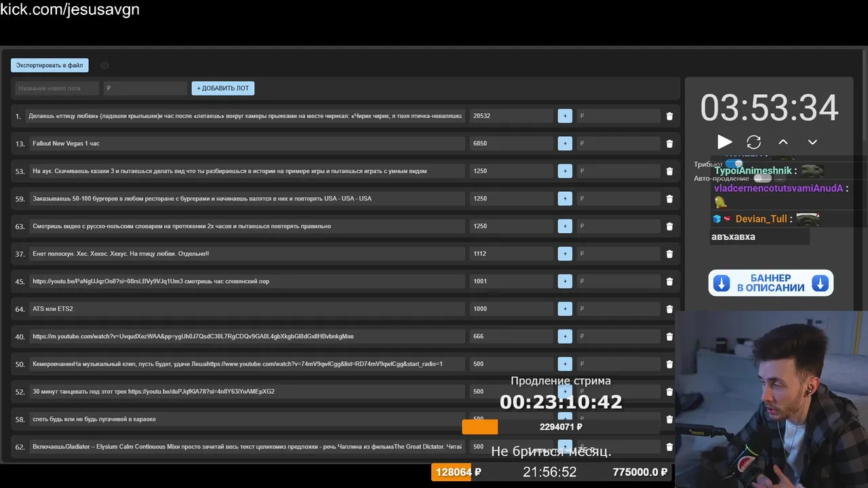Edit lot 1 amount field 20532
Viewport: 868px width, 488px height.
[x=511, y=116]
